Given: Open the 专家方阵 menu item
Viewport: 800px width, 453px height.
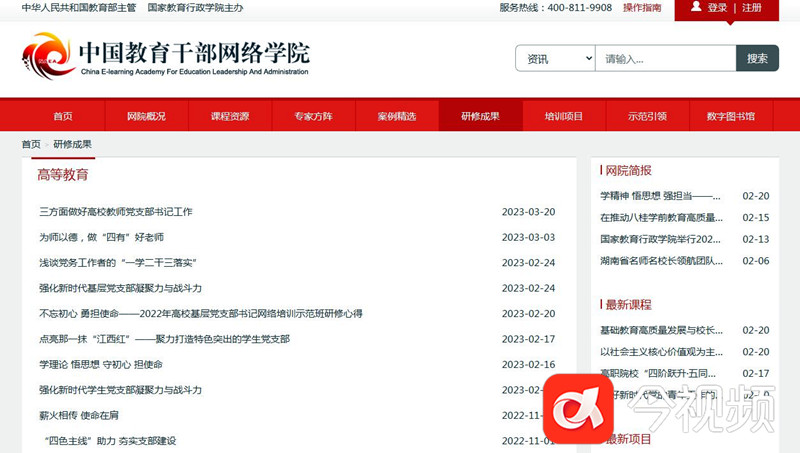Looking at the screenshot, I should pos(313,116).
